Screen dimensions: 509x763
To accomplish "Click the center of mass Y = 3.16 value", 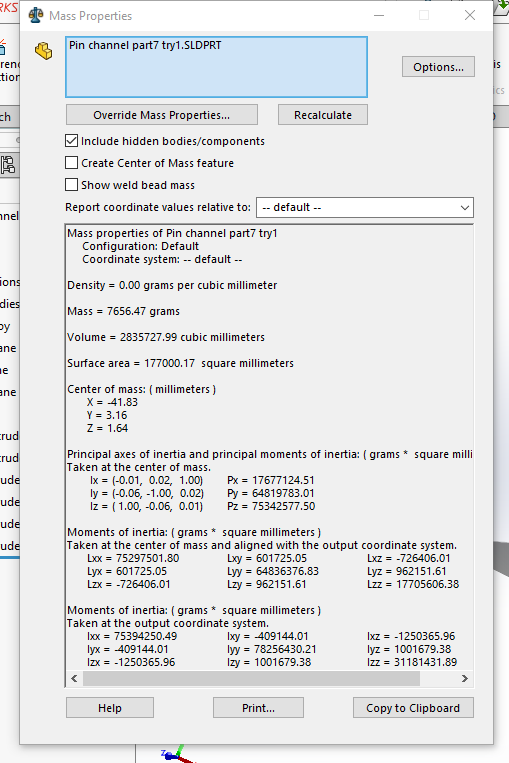I will coord(107,416).
